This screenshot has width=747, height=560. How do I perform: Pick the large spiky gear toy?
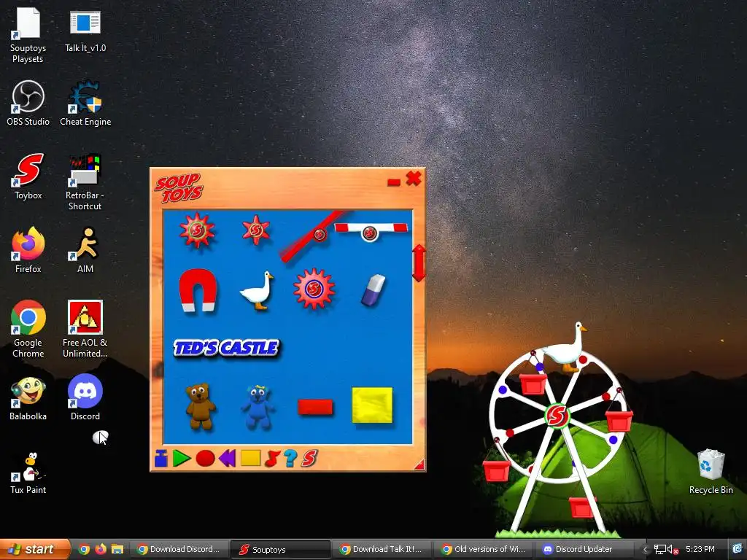pyautogui.click(x=197, y=230)
